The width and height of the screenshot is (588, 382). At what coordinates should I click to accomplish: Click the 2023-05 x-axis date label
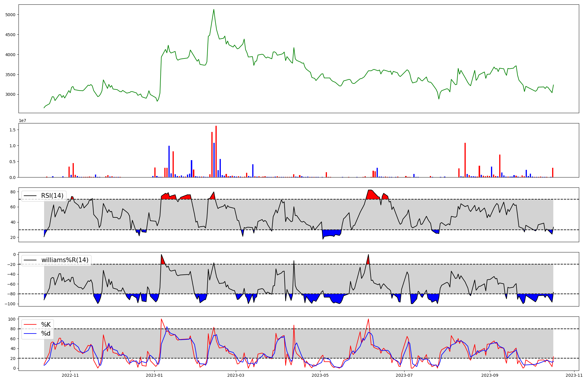pos(320,375)
